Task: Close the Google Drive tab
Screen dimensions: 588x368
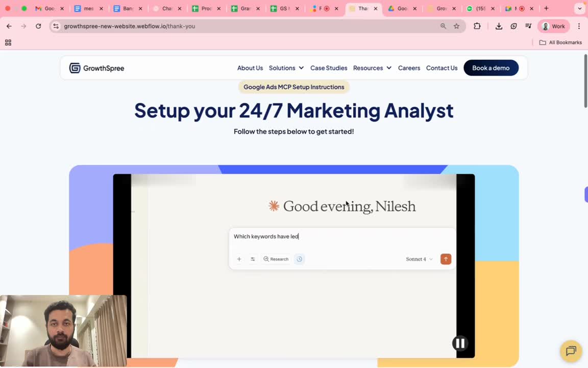Action: pos(415,8)
